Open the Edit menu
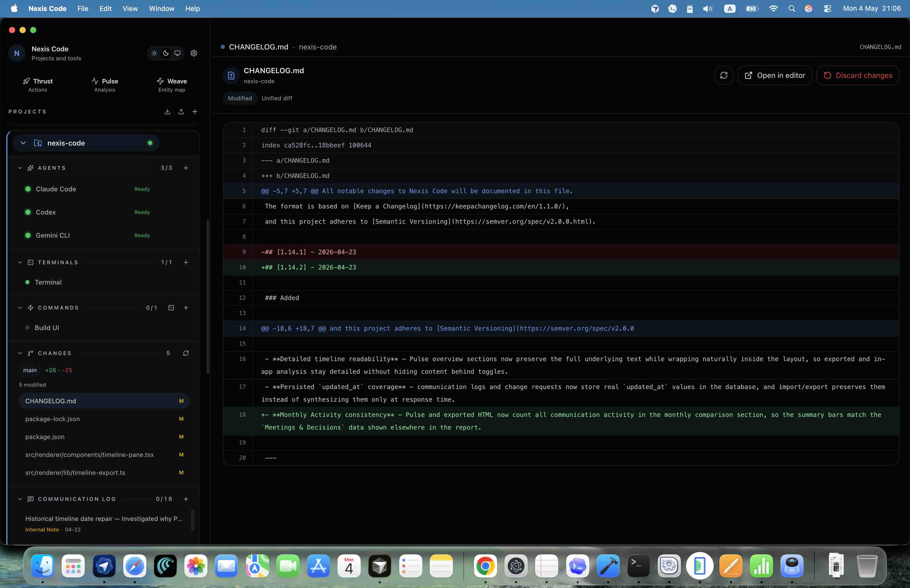Screen dimensions: 910x588 click(105, 8)
